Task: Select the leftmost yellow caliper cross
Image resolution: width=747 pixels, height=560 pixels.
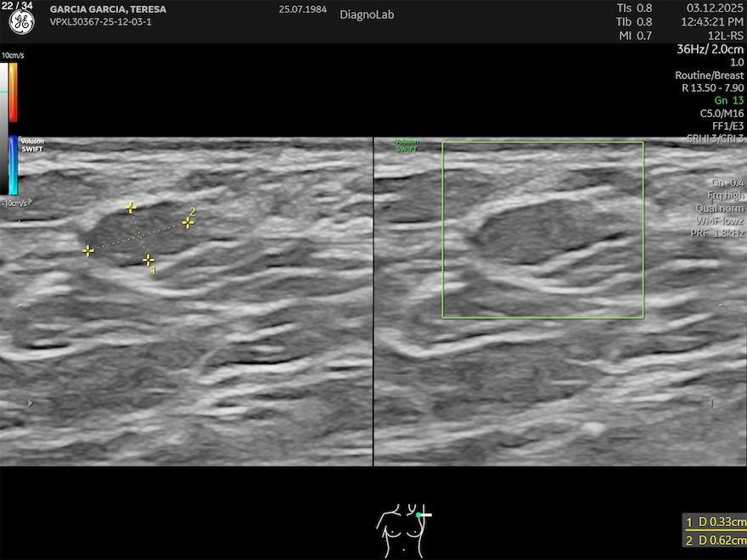Action: tap(87, 251)
